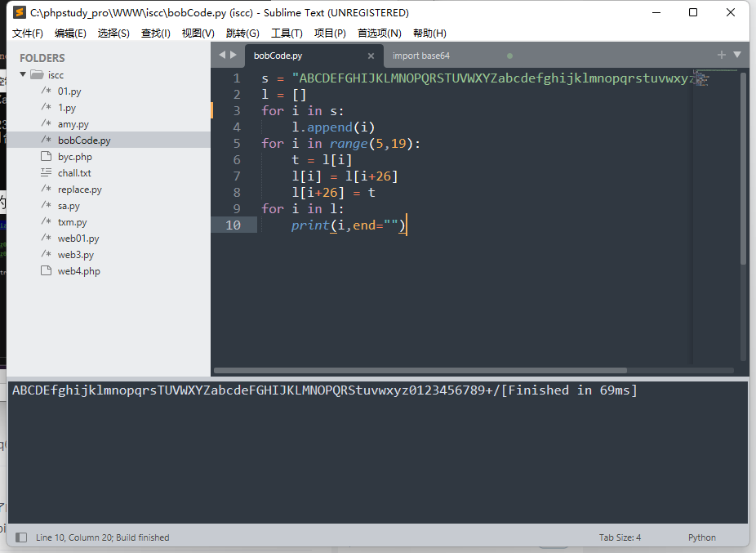
Task: Open the 工具(T) menu
Action: (x=287, y=33)
